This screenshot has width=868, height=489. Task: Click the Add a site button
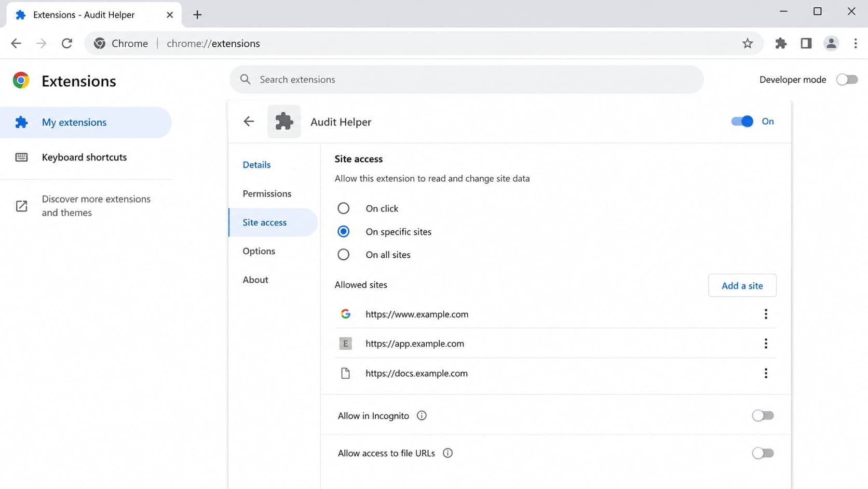742,285
